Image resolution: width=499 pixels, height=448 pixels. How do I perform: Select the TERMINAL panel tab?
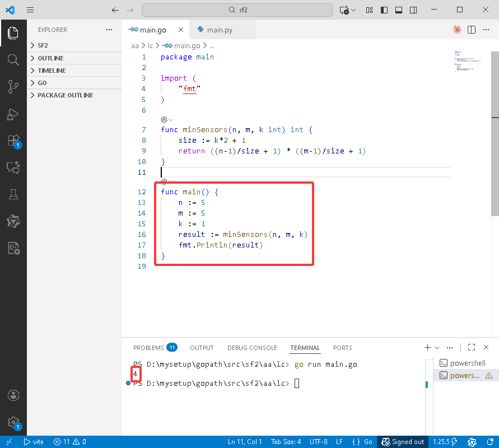coord(305,348)
